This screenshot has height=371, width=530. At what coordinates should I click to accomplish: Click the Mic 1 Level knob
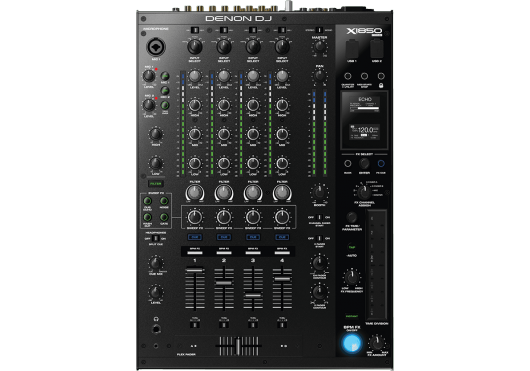tap(149, 76)
